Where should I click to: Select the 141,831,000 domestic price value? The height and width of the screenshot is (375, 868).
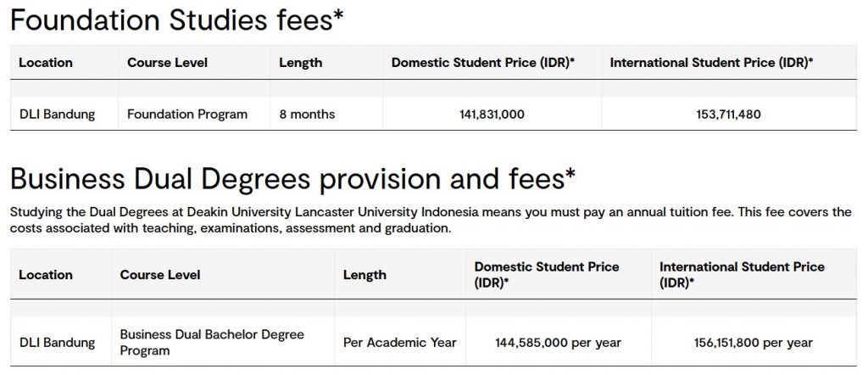tap(492, 114)
